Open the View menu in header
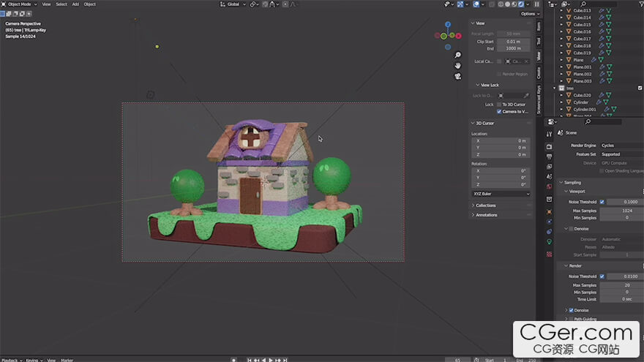 coord(46,4)
